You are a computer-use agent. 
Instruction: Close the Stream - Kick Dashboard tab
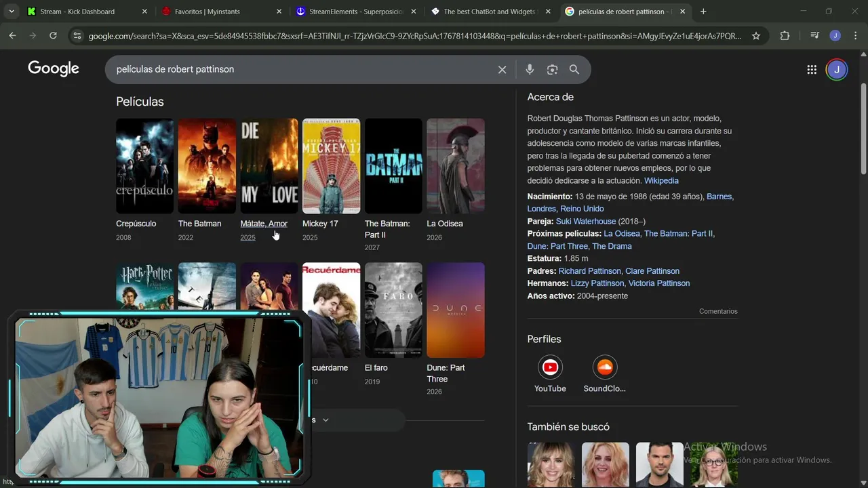144,12
